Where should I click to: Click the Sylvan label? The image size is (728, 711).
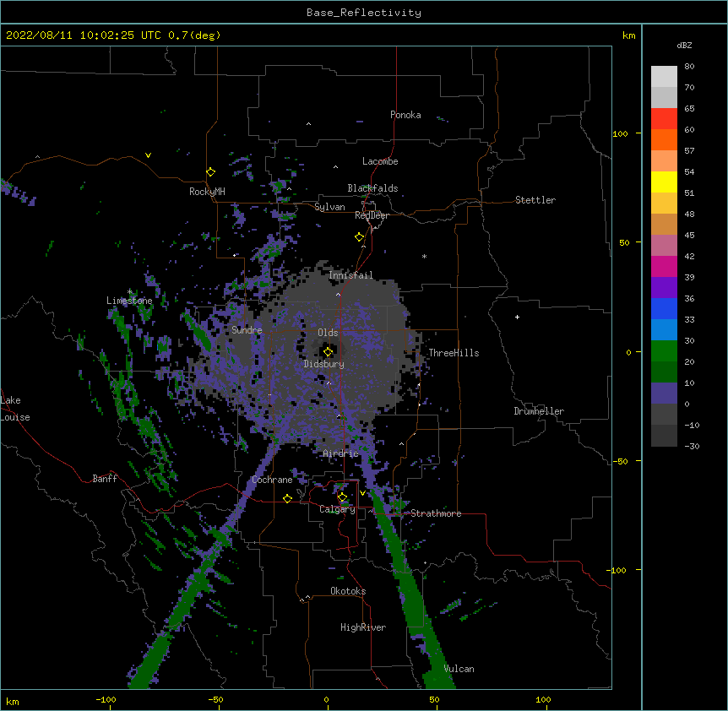point(329,207)
